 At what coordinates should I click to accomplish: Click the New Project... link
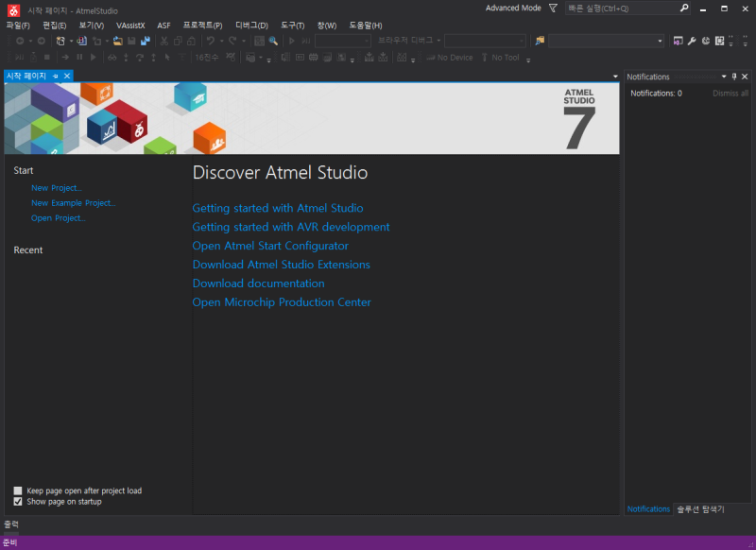(x=57, y=188)
